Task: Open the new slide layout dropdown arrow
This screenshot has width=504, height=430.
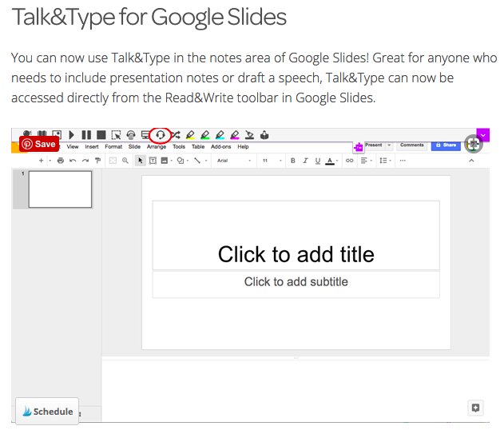Action: (50, 161)
